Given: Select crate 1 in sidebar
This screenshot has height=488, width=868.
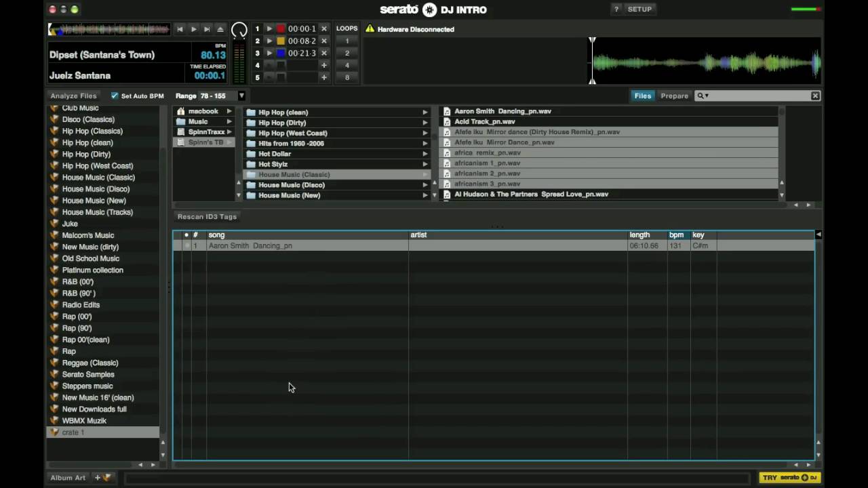Looking at the screenshot, I should tap(103, 432).
